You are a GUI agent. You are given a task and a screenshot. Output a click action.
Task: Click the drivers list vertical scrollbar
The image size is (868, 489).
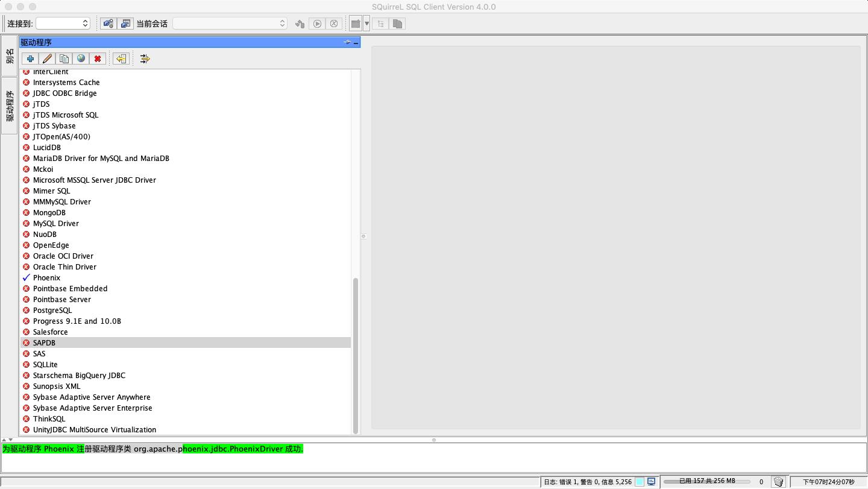(356, 356)
